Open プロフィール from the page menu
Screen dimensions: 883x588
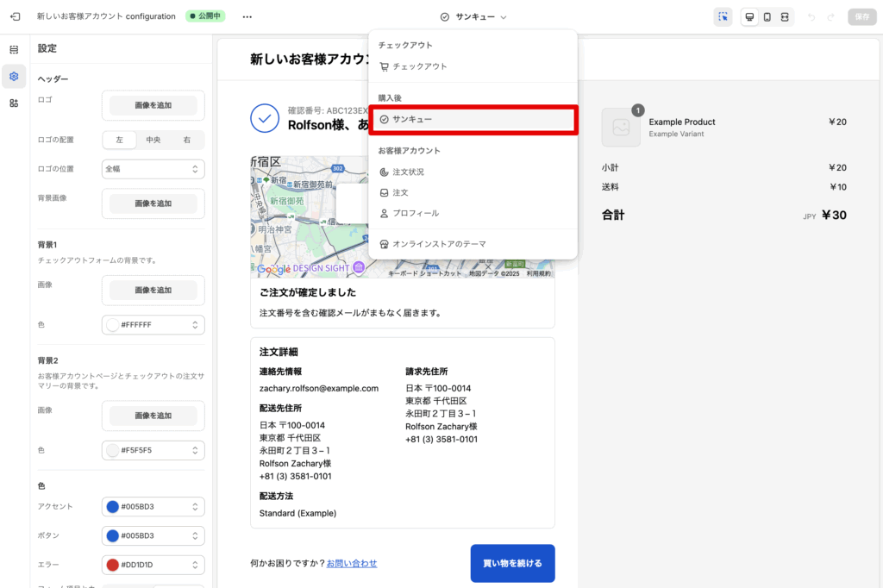tap(473, 214)
